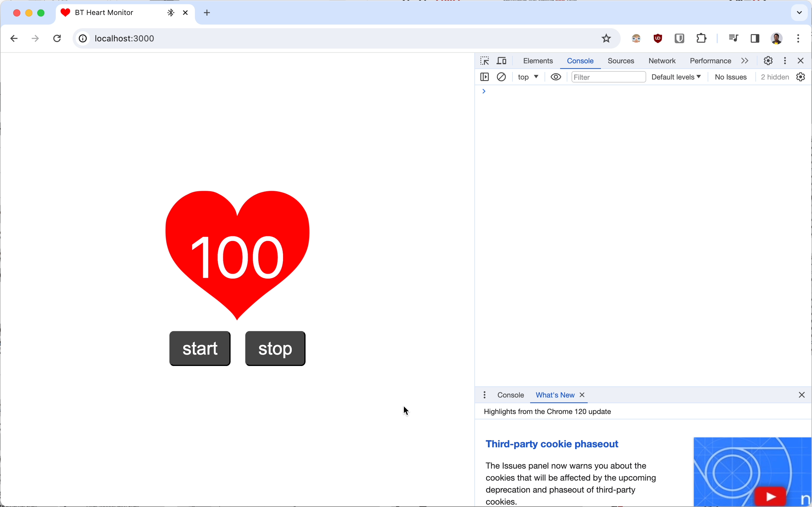
Task: Open console settings next to 2 hidden
Action: [x=801, y=77]
